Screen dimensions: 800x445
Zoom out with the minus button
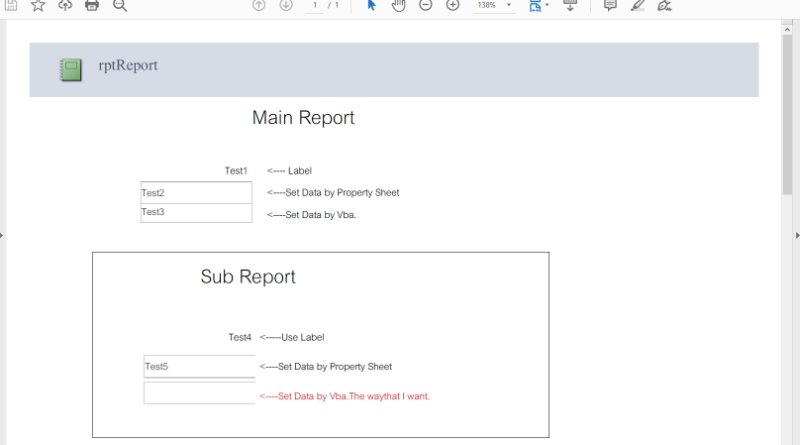click(x=425, y=5)
